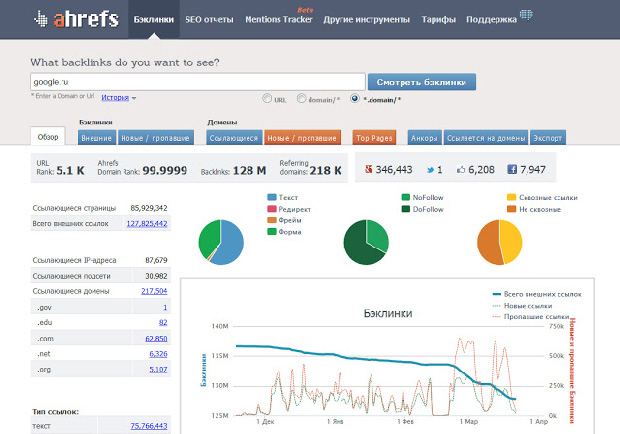
Task: Toggle Пропавшие ссылки legend marker
Action: pyautogui.click(x=497, y=317)
